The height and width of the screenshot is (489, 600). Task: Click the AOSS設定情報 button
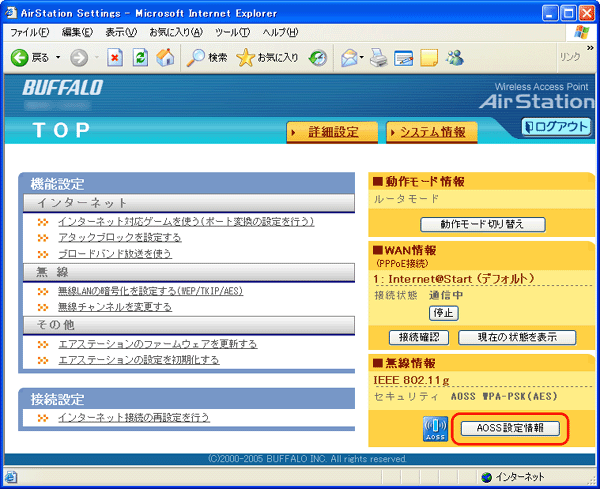(510, 428)
